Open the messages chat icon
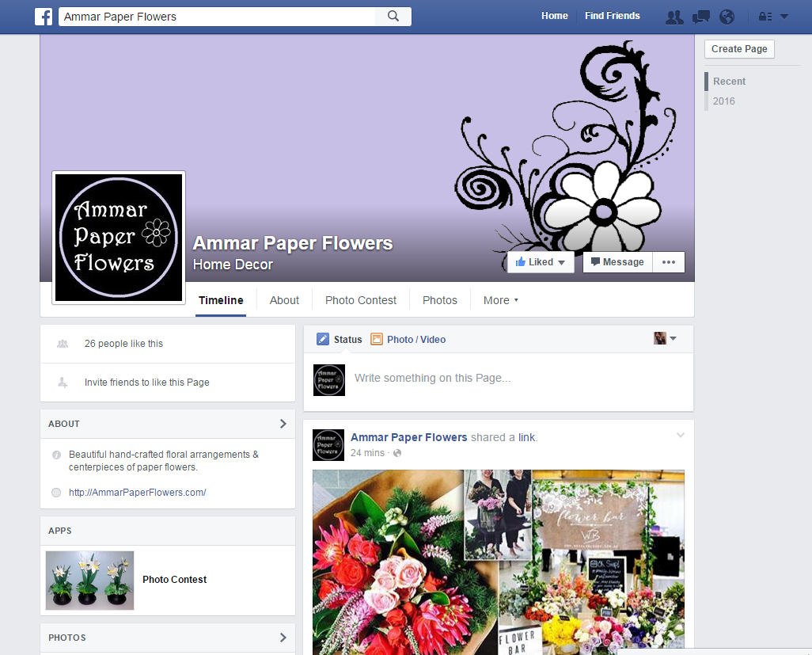 [700, 17]
